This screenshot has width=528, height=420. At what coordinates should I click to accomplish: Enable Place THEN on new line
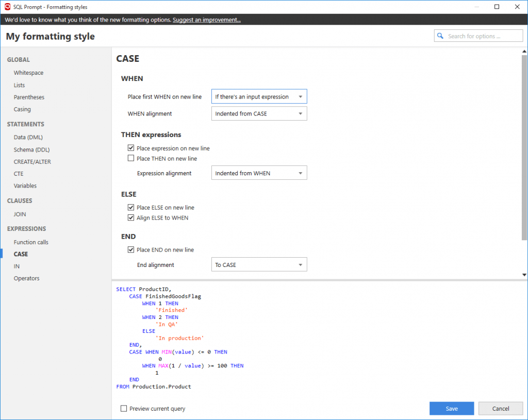point(130,158)
